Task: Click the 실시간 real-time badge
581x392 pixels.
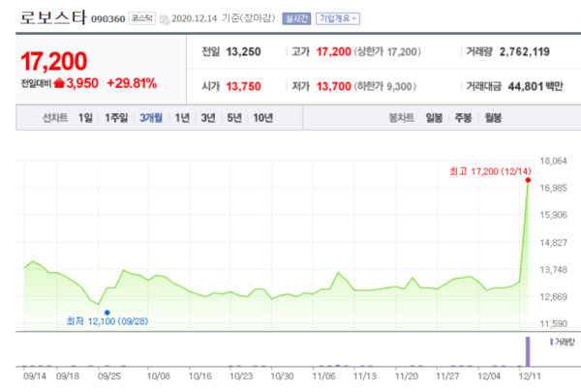Action: coord(296,18)
